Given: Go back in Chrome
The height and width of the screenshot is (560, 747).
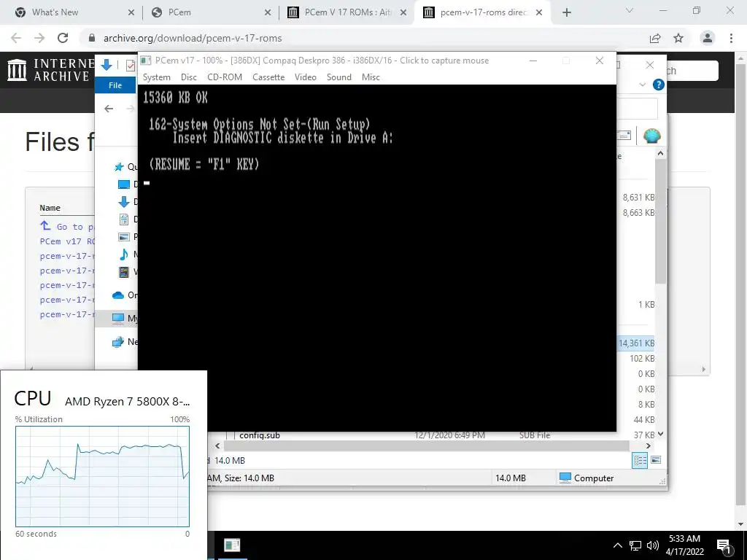Looking at the screenshot, I should (x=16, y=38).
